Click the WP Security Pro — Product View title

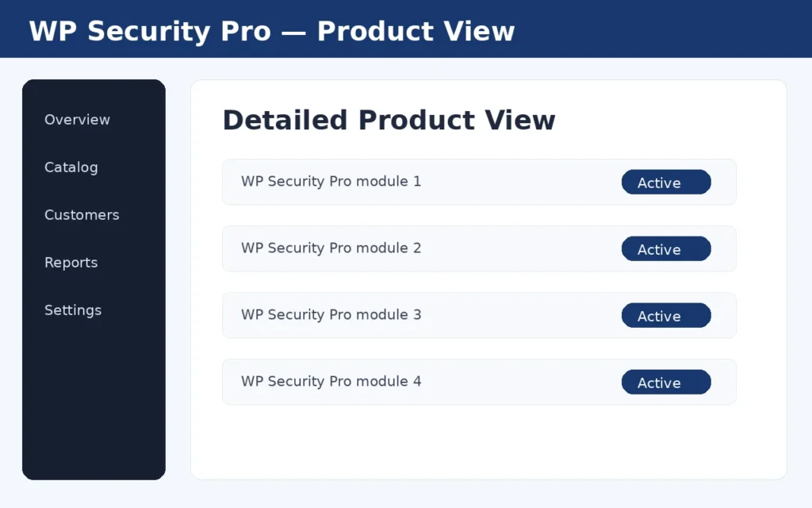click(272, 31)
